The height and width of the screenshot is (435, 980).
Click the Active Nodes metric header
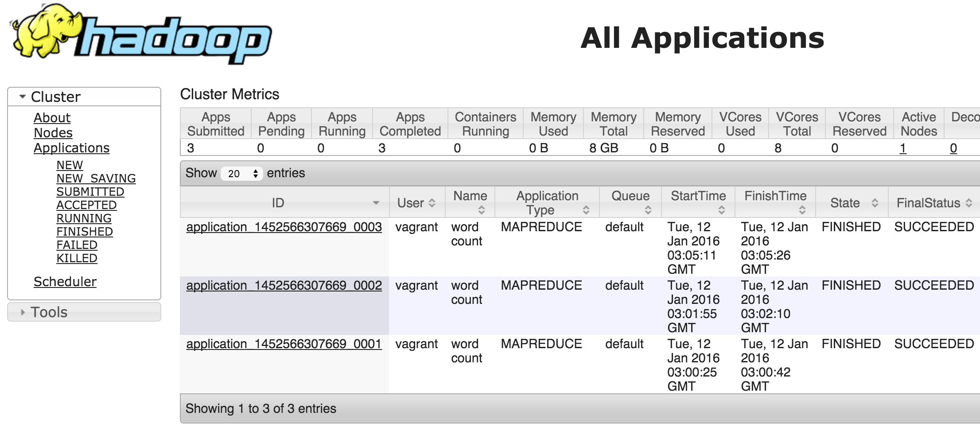[x=919, y=124]
